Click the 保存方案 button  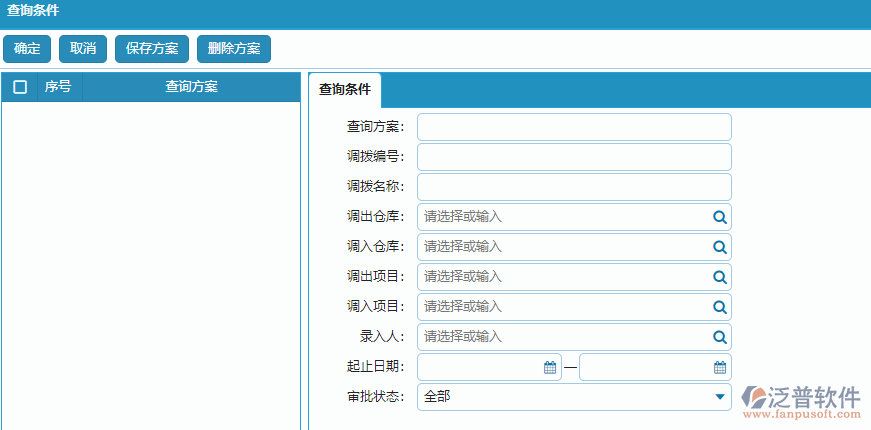(152, 49)
